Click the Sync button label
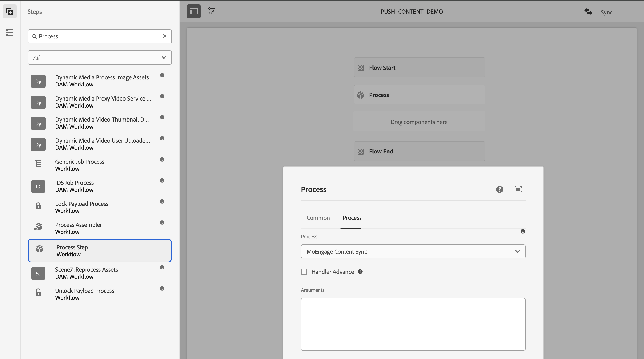Viewport: 644px width, 359px height. coord(606,12)
